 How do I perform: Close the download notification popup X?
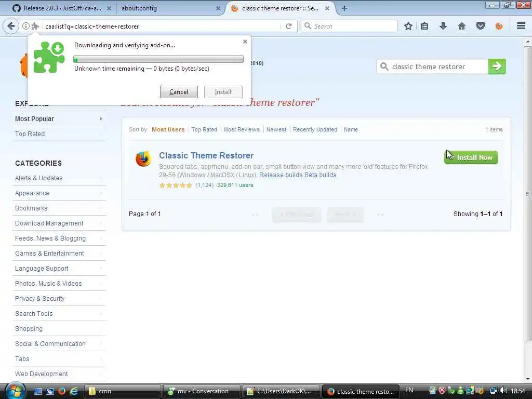245,42
